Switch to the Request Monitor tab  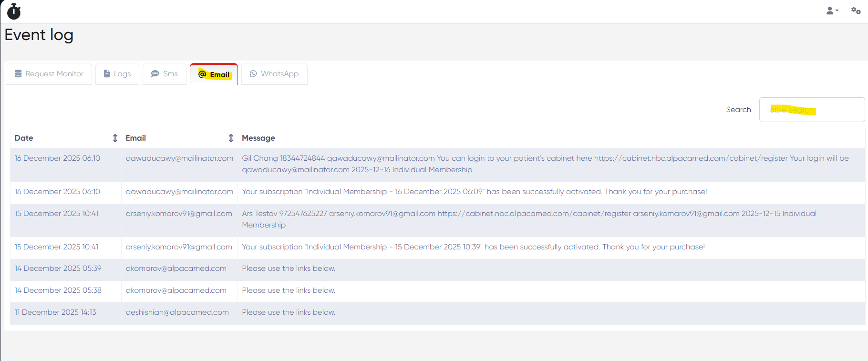tap(49, 74)
